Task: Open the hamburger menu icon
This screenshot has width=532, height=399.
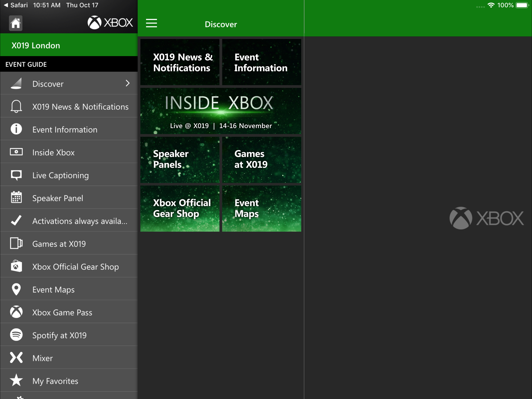Action: 151,23
